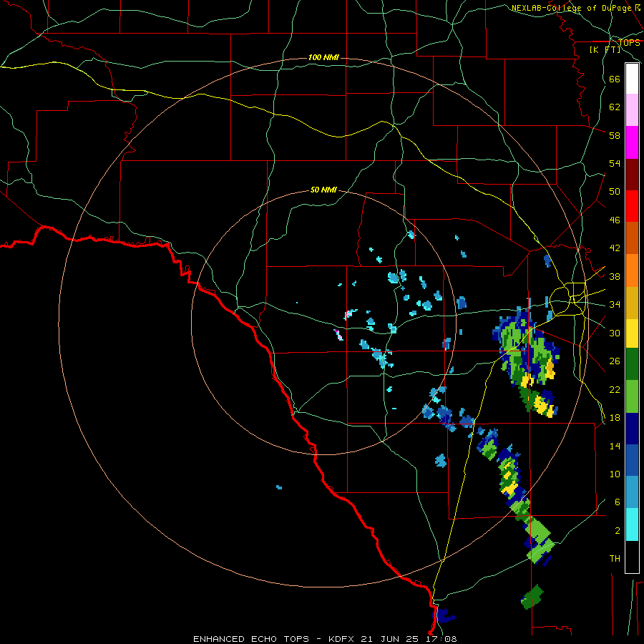
Task: Click the medium blue swatch between 10 and 14
Action: click(x=632, y=460)
